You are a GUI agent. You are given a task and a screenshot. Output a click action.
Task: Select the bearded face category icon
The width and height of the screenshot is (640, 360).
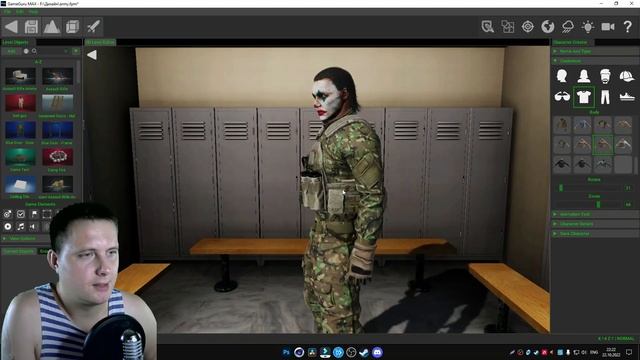coord(605,76)
